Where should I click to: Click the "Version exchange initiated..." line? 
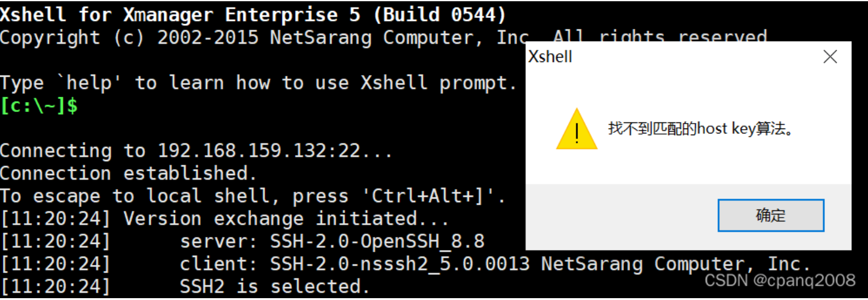[x=286, y=219]
